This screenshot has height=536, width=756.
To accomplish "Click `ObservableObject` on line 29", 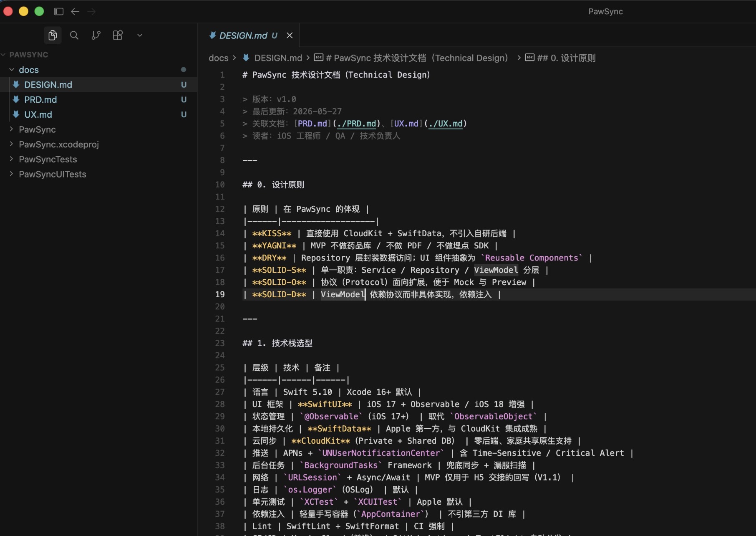I will pyautogui.click(x=493, y=416).
